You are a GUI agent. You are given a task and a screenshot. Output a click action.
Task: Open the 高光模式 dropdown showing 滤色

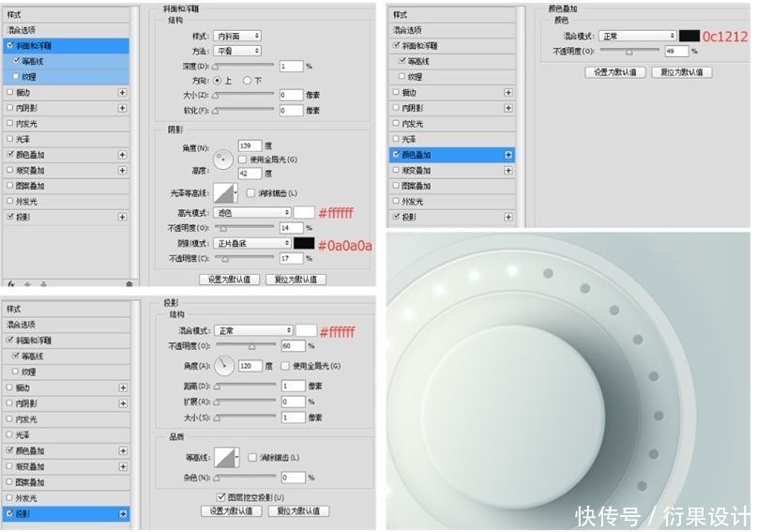[x=251, y=212]
